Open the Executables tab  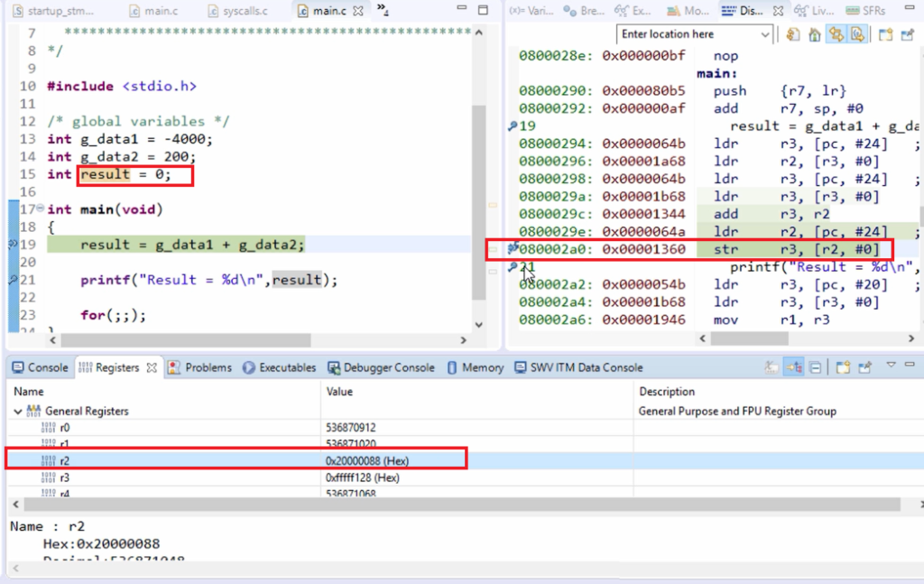(x=280, y=367)
